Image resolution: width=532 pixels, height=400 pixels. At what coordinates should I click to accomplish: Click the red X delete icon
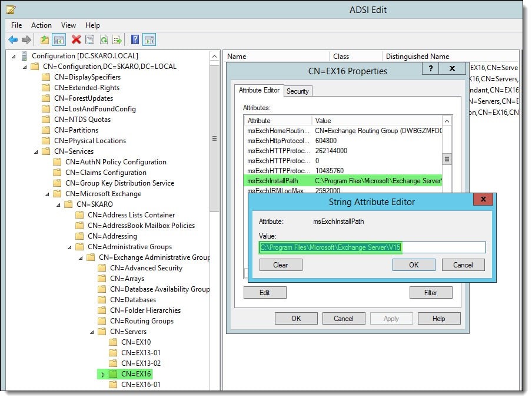(x=77, y=39)
